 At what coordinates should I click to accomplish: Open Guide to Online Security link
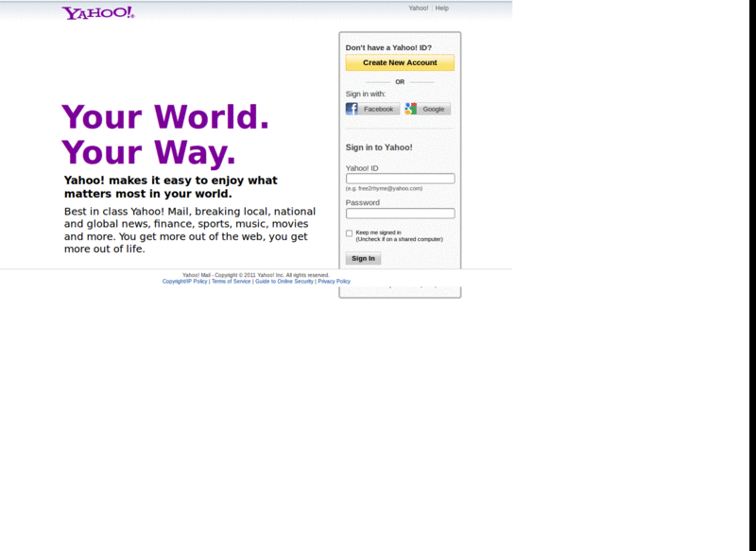coord(284,282)
